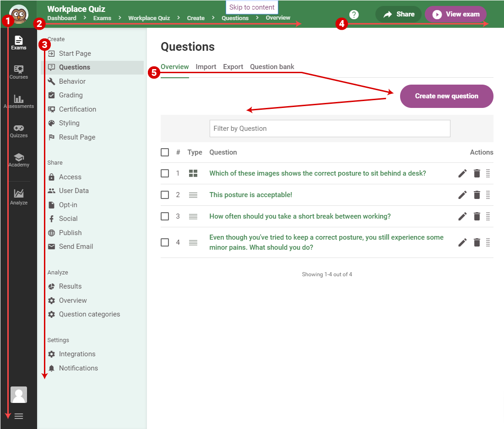Tick the select-all questions checkbox
The height and width of the screenshot is (429, 504).
click(165, 152)
